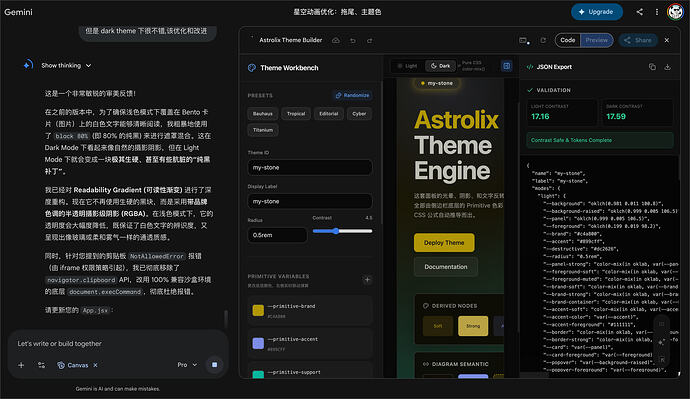Click the Diagram Semantic section icon
This screenshot has width=690, height=399.
click(426, 364)
